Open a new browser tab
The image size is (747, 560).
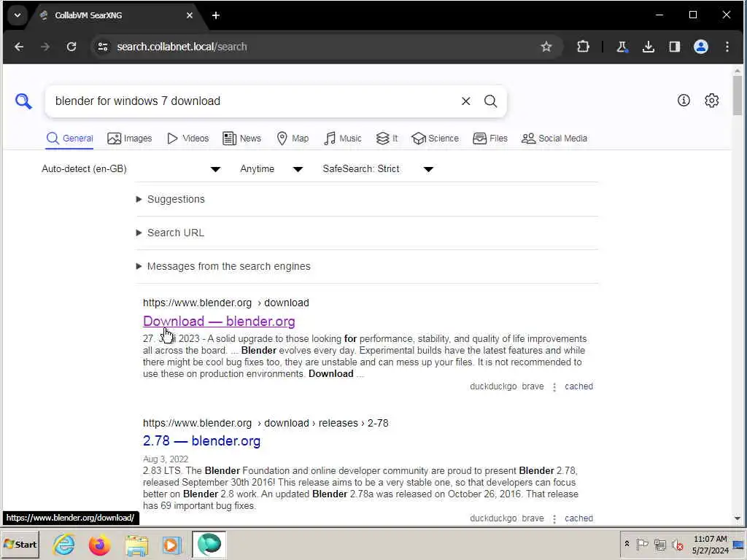pyautogui.click(x=215, y=15)
